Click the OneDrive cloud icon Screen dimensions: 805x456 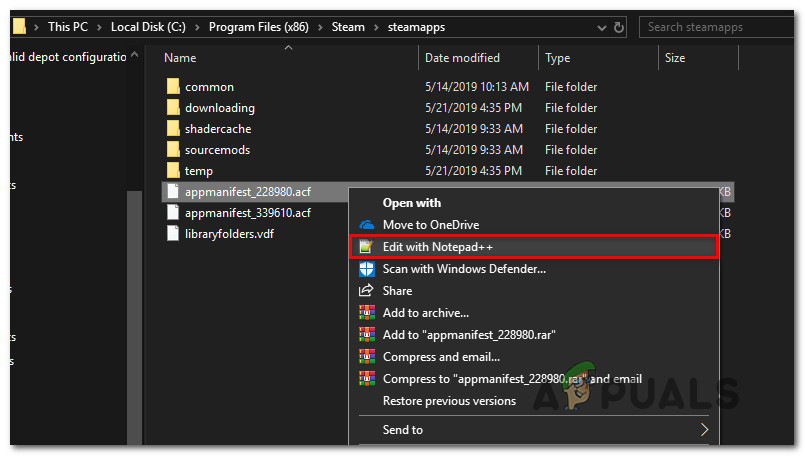(x=366, y=225)
